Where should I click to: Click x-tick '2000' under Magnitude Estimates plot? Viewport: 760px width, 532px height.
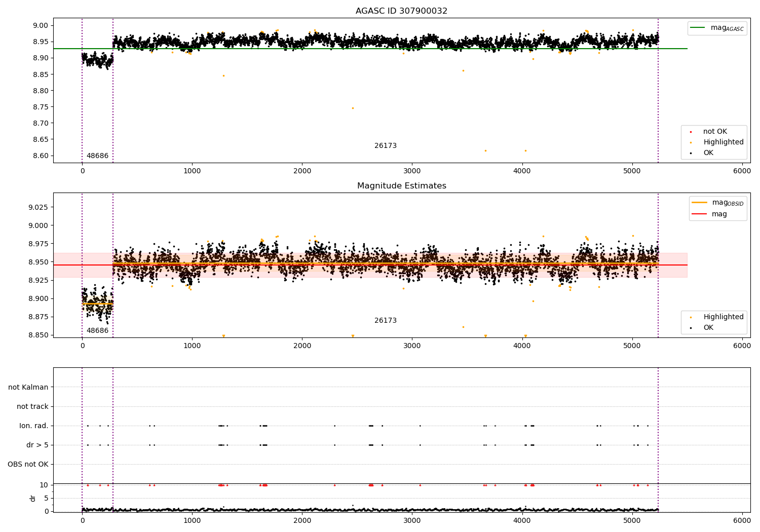coord(302,346)
